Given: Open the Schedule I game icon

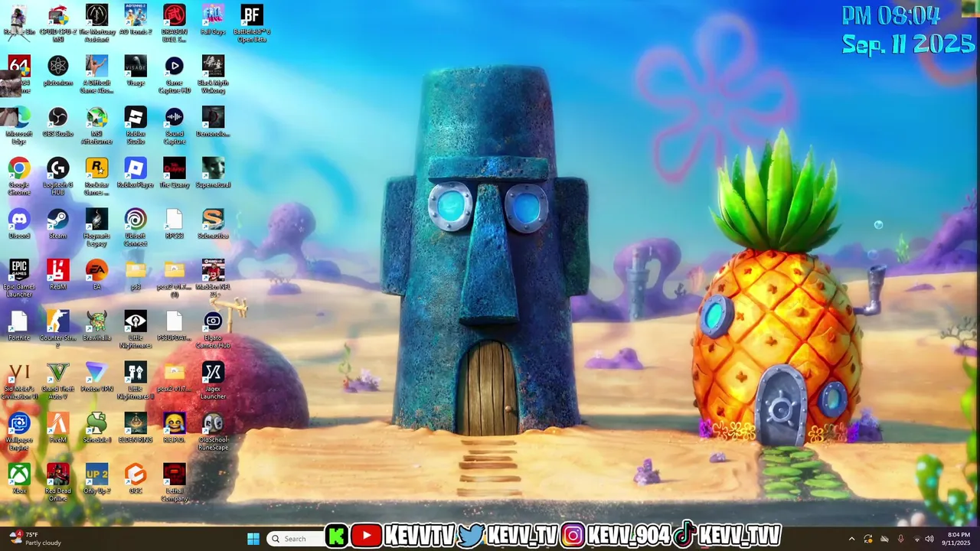Looking at the screenshot, I should (x=97, y=429).
